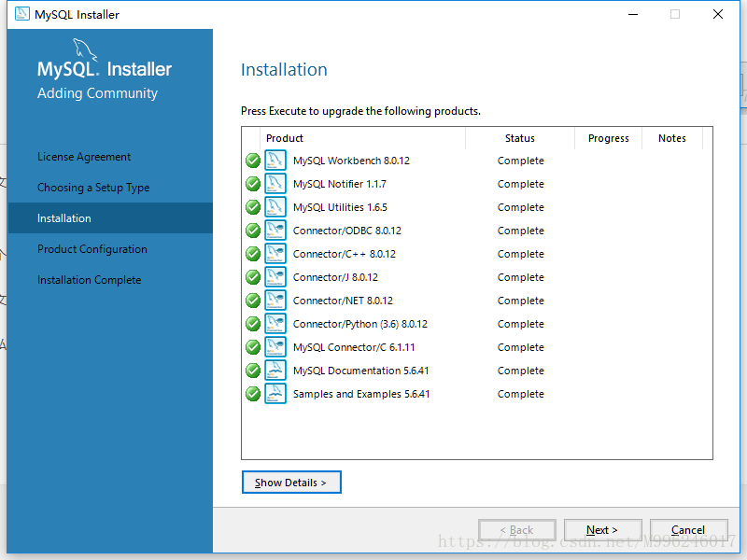Click the MySQL Notifier product icon
Image resolution: width=747 pixels, height=560 pixels.
point(275,183)
